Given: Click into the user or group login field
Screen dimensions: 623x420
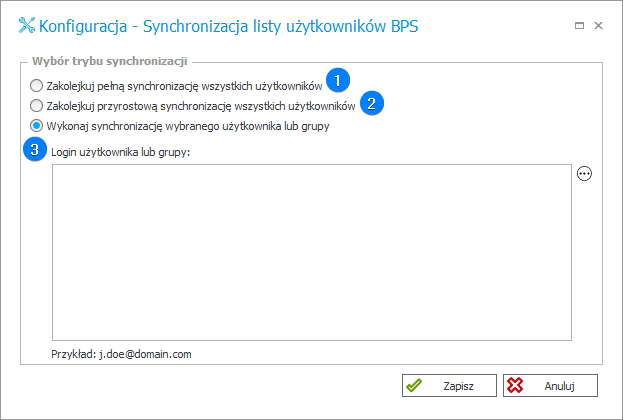Looking at the screenshot, I should click(312, 252).
